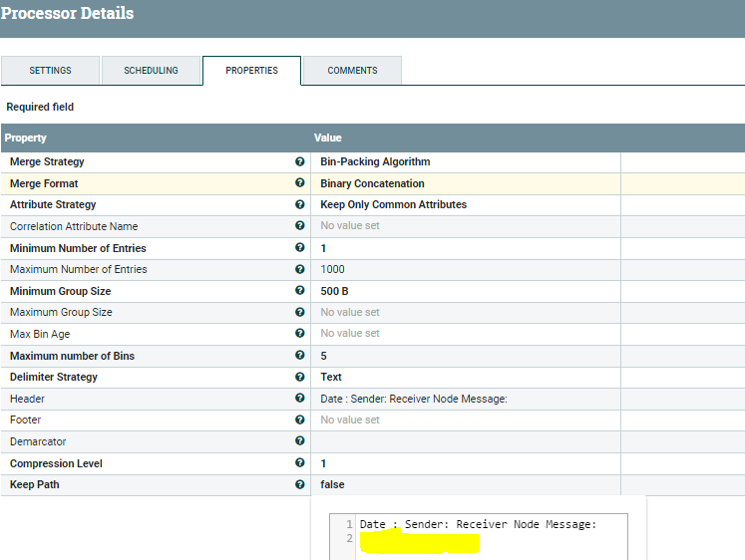Click help icon next to Keep Path
This screenshot has height=560, width=745.
[x=299, y=484]
